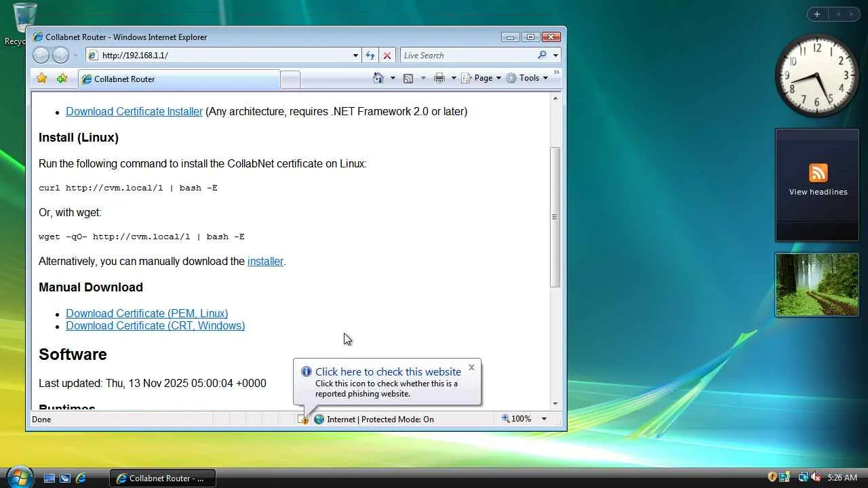868x488 pixels.
Task: Click the Last updated timestamp line
Action: click(153, 383)
